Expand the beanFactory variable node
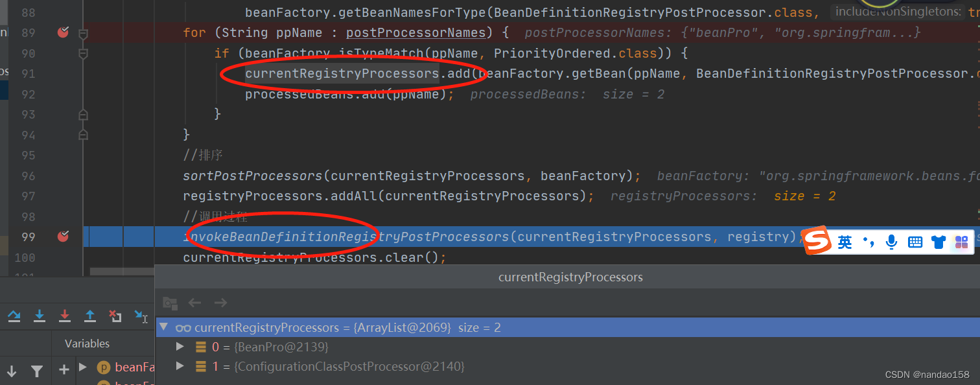The height and width of the screenshot is (385, 980). click(x=83, y=367)
